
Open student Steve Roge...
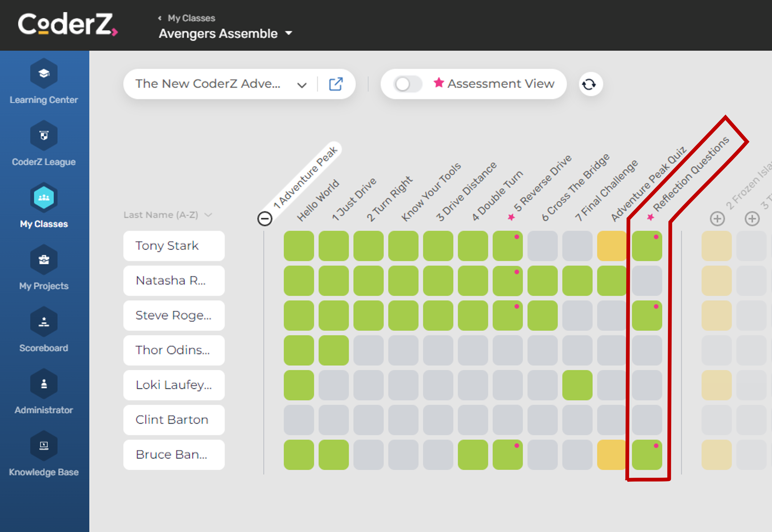174,315
